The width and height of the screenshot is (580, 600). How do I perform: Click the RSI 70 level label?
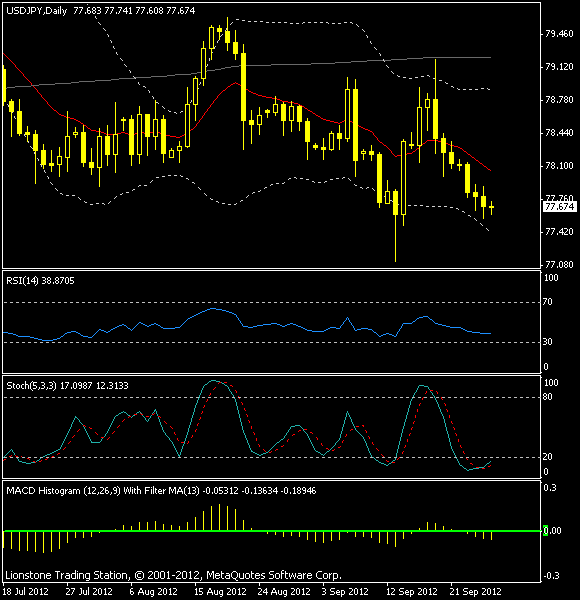547,302
